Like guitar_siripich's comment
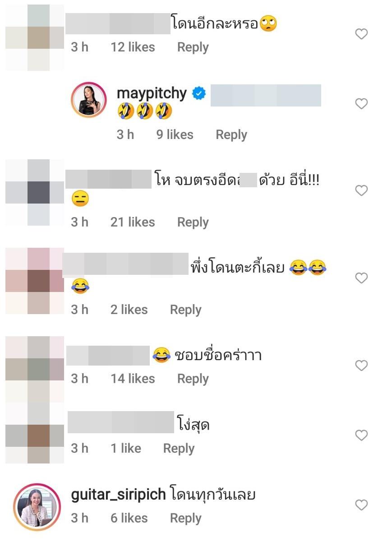This screenshot has height=542, width=392. [x=361, y=505]
